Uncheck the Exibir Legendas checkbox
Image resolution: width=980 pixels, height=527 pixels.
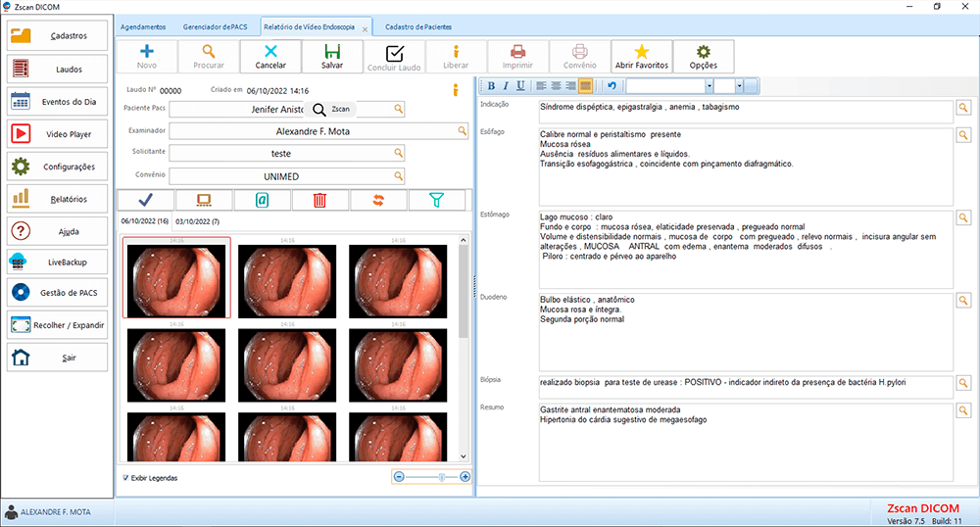pyautogui.click(x=126, y=478)
